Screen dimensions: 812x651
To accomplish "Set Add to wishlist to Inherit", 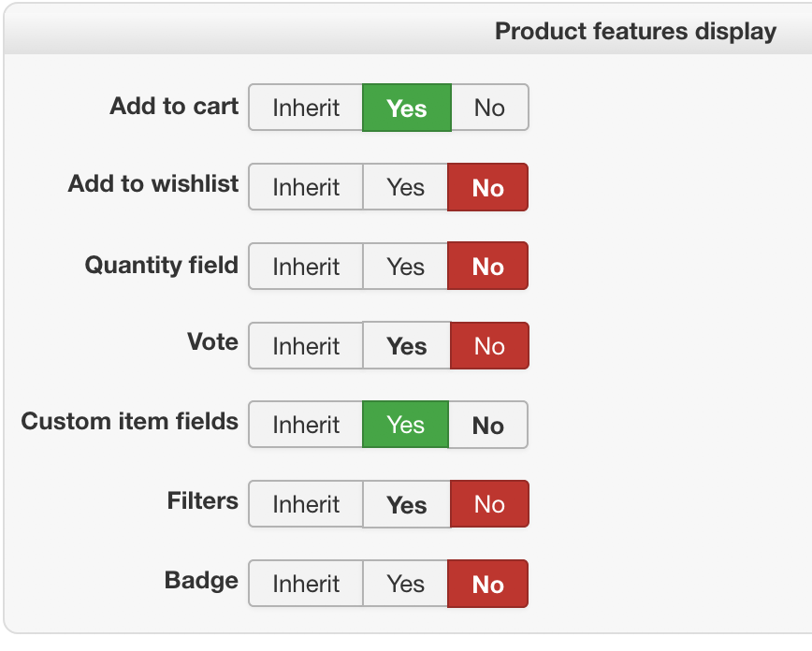I will click(x=306, y=187).
